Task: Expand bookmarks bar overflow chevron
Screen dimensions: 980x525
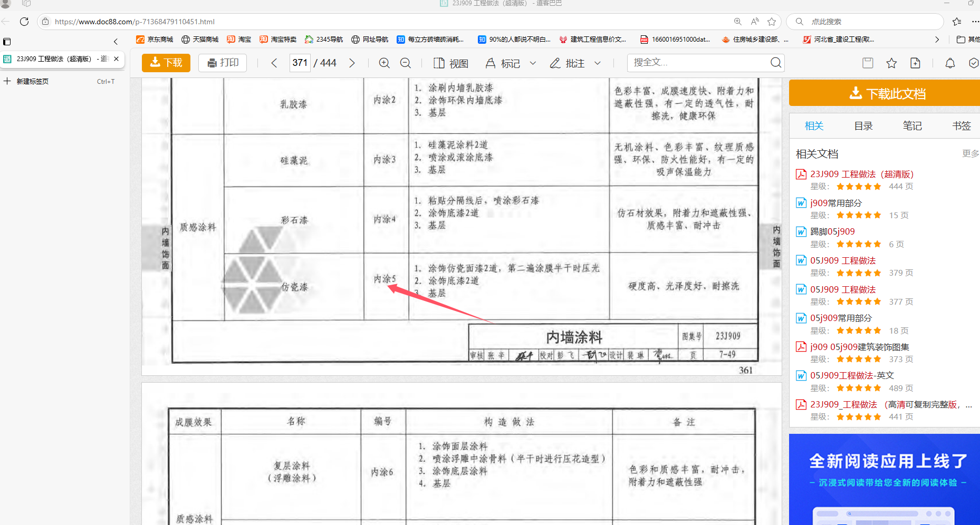Action: pos(937,40)
